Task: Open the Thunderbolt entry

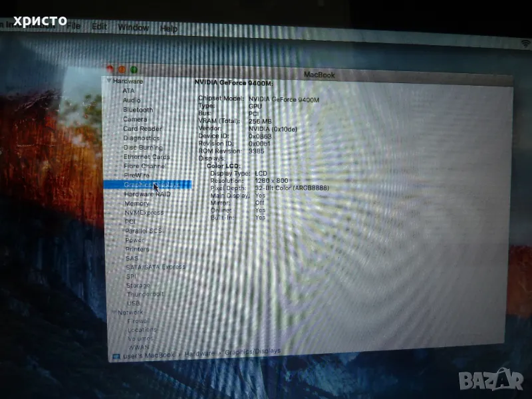Action: (145, 294)
